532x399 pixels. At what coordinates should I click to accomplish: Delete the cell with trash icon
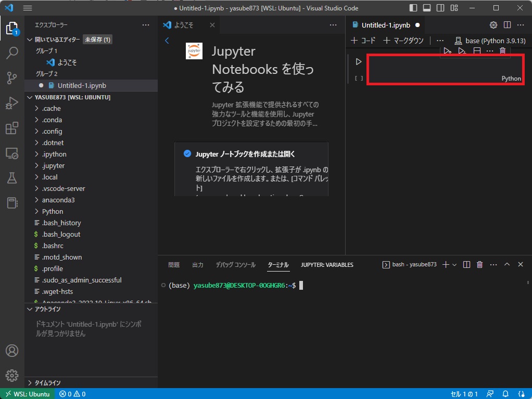coord(502,51)
